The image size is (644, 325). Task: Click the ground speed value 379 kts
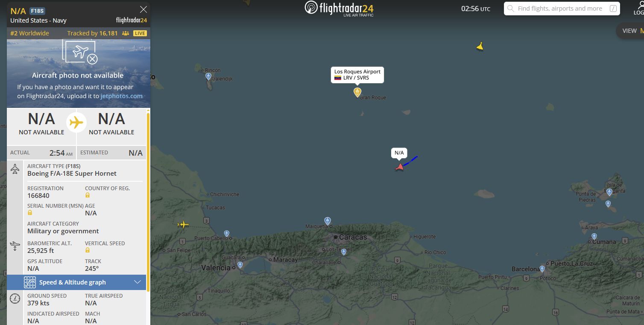pos(38,303)
